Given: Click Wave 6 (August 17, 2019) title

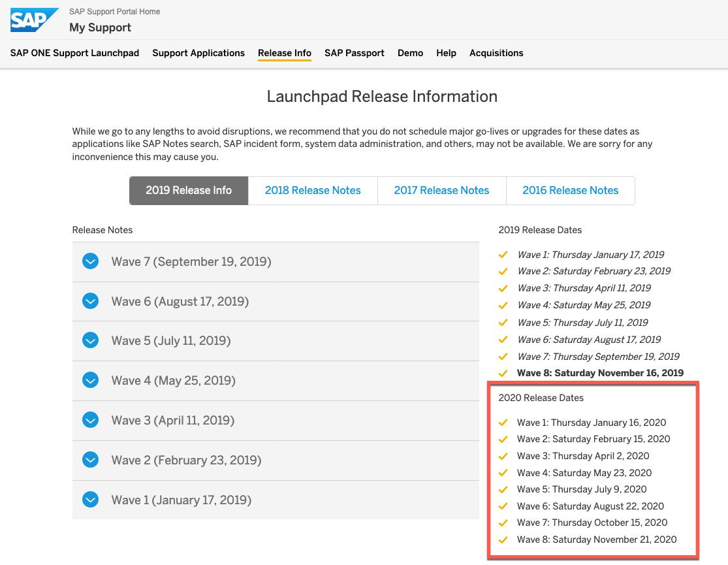Looking at the screenshot, I should 180,302.
